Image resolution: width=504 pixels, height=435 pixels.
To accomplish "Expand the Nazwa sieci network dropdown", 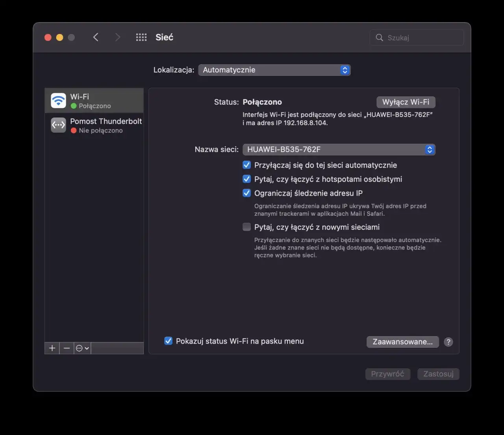I will [x=339, y=150].
